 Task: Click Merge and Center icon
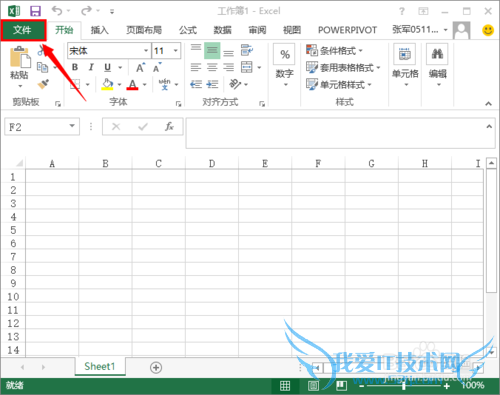coord(247,67)
